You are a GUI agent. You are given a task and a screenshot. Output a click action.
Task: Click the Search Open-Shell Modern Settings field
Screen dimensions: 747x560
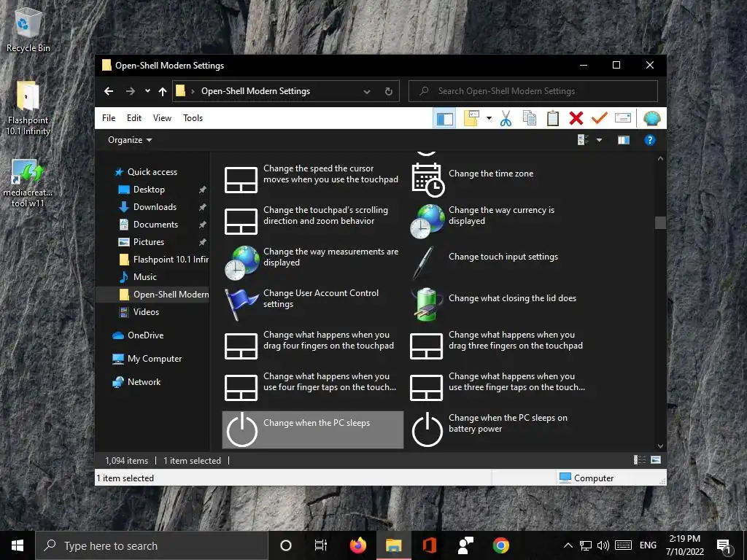point(533,91)
